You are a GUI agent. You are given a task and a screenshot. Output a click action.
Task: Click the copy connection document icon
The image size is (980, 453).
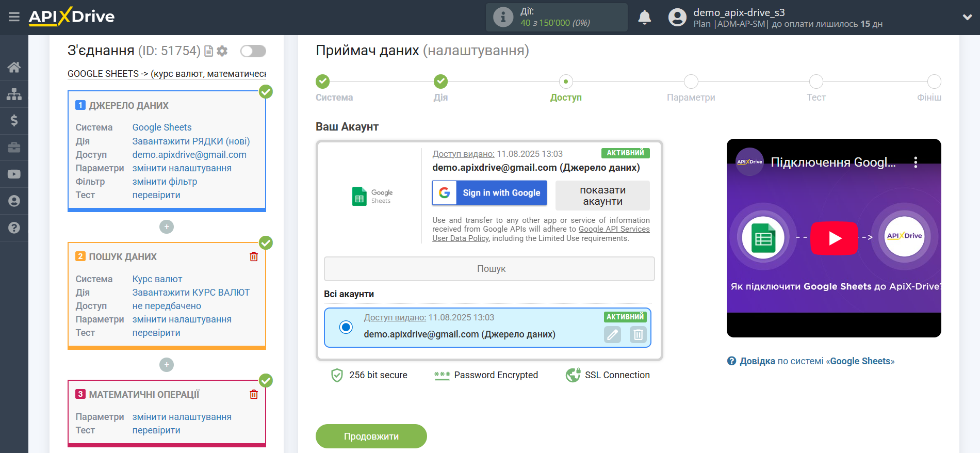(208, 51)
